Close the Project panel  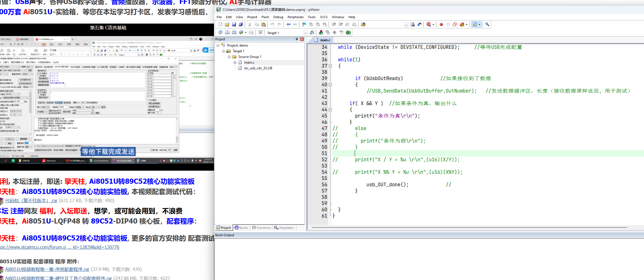click(x=302, y=39)
